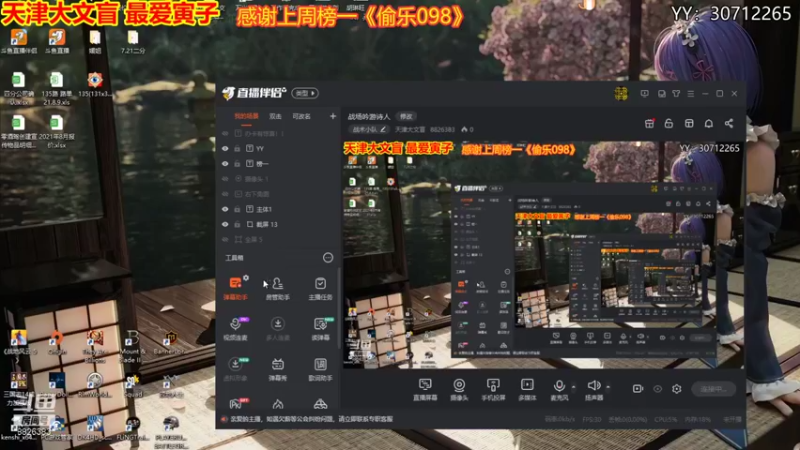Viewport: 800px width, 450px height.
Task: Open the 主播任务 checklist tool
Action: click(x=320, y=288)
